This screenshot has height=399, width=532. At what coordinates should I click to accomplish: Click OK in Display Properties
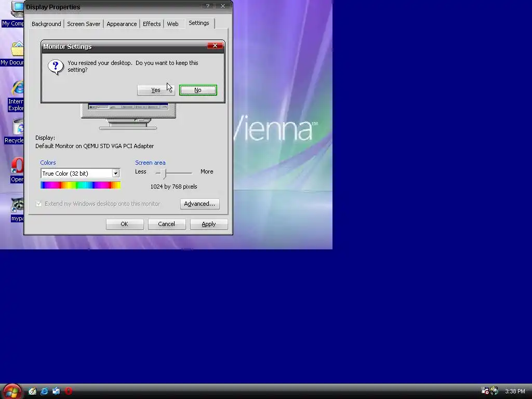click(125, 224)
